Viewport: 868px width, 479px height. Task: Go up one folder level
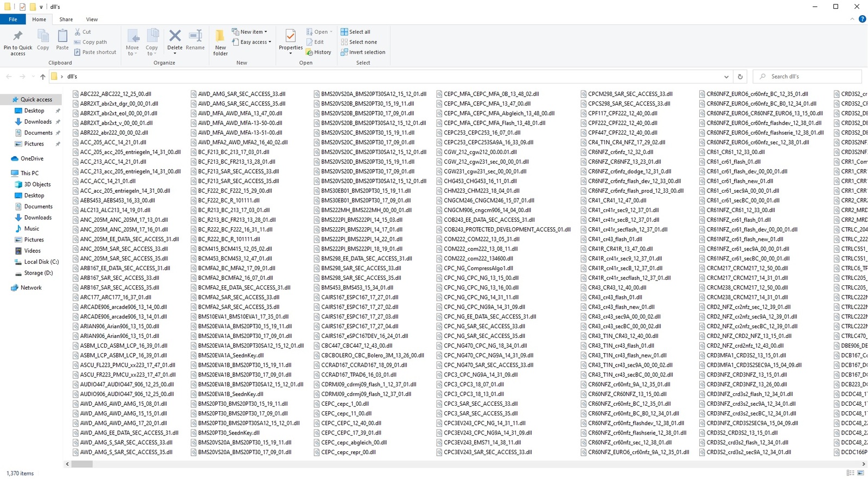pyautogui.click(x=42, y=76)
